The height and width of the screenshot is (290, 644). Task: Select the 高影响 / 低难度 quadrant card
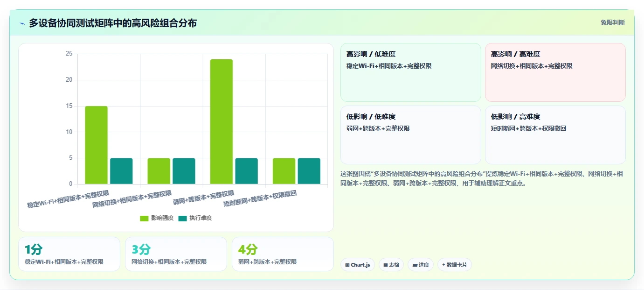coord(411,72)
